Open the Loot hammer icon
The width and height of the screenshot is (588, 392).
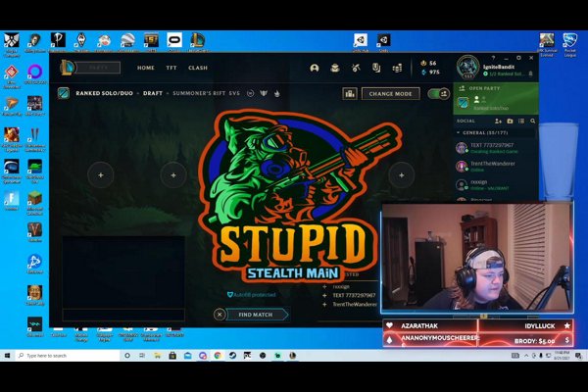pyautogui.click(x=356, y=68)
